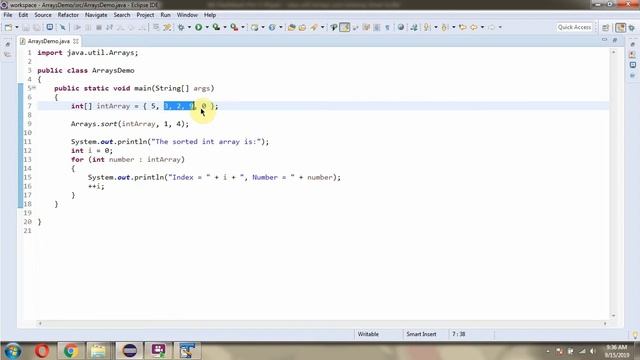Toggle Mark Occurrences in the toolbar
This screenshot has width=640, height=360.
344,27
